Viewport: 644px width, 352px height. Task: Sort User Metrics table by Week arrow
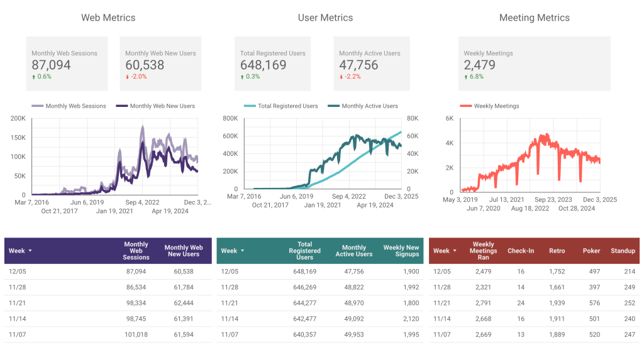pyautogui.click(x=242, y=251)
